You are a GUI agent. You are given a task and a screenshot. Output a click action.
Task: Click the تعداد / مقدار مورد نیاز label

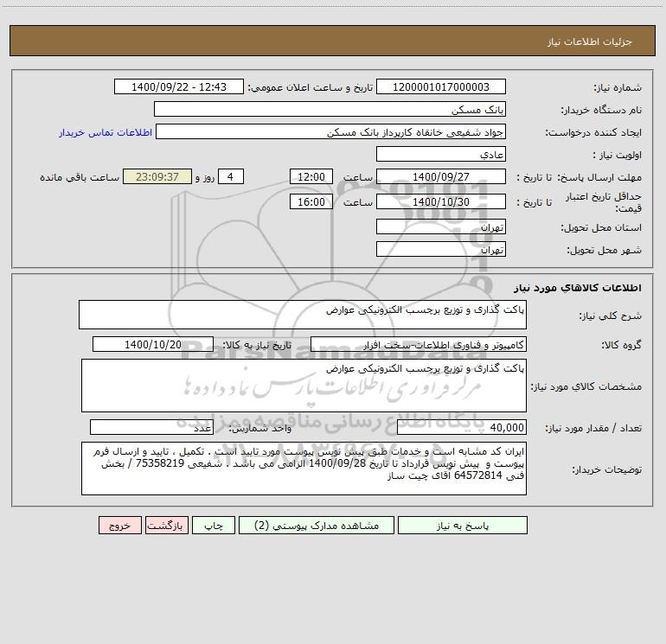[x=593, y=428]
